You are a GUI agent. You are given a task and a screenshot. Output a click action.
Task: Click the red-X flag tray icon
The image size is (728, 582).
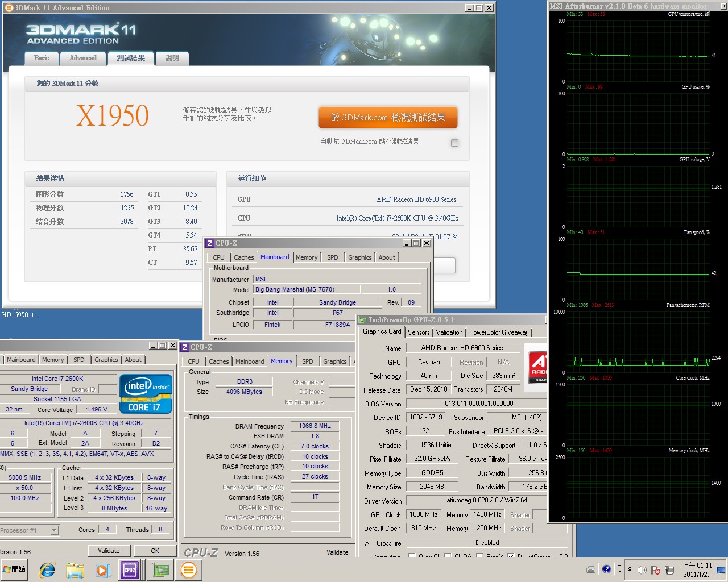[656, 570]
